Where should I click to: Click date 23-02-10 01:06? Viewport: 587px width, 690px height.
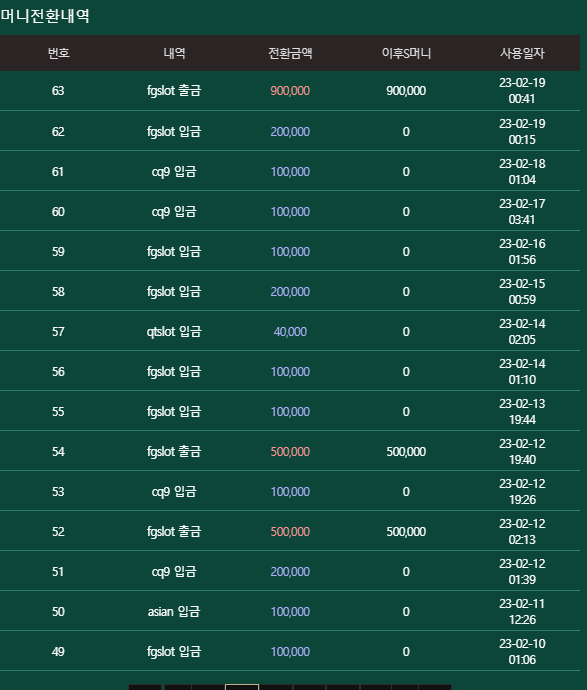click(522, 652)
